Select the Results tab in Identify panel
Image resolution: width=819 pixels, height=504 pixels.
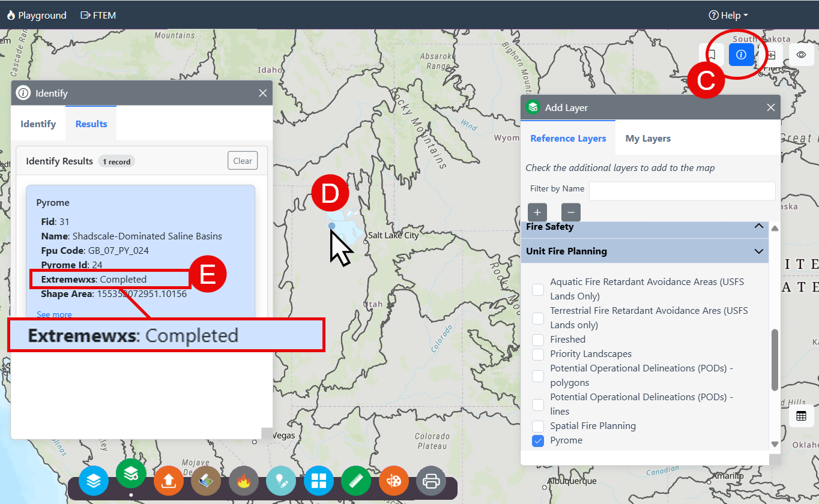click(91, 124)
